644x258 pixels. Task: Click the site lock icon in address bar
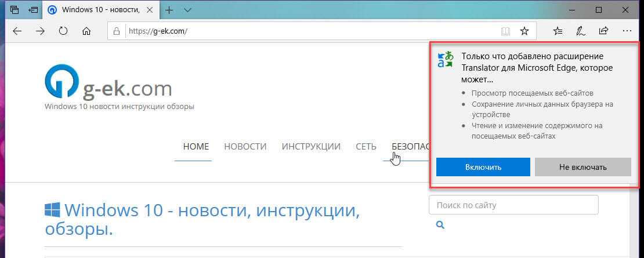pyautogui.click(x=117, y=31)
